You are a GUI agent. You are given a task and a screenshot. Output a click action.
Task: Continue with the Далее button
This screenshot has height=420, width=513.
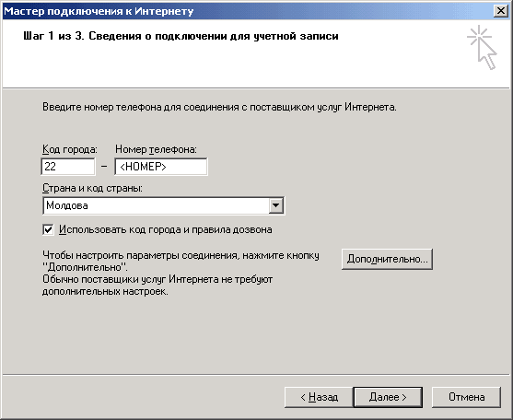[388, 397]
